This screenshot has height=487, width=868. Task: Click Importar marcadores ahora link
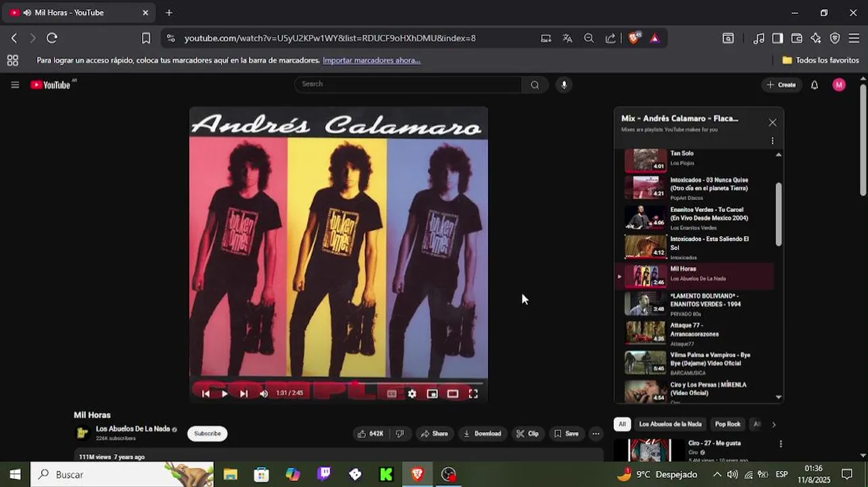371,60
